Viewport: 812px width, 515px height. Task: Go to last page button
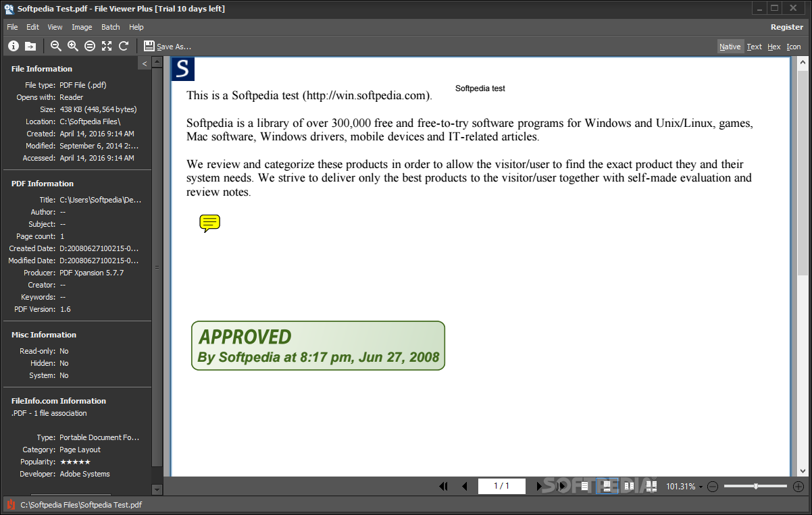click(x=560, y=486)
